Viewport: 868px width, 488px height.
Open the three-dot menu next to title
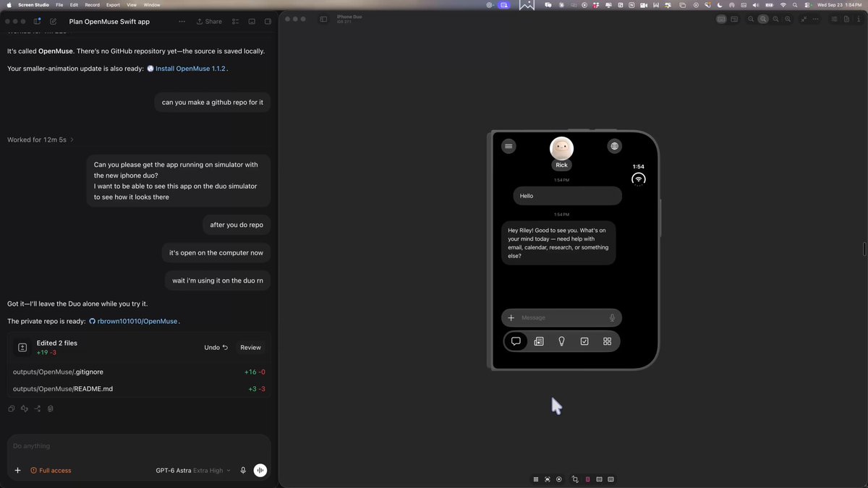182,22
